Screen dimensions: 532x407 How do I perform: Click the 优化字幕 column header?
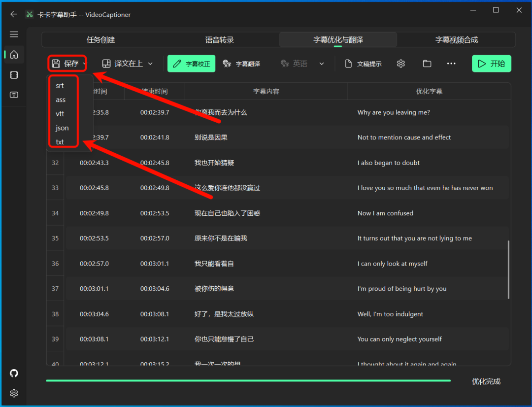click(x=429, y=91)
